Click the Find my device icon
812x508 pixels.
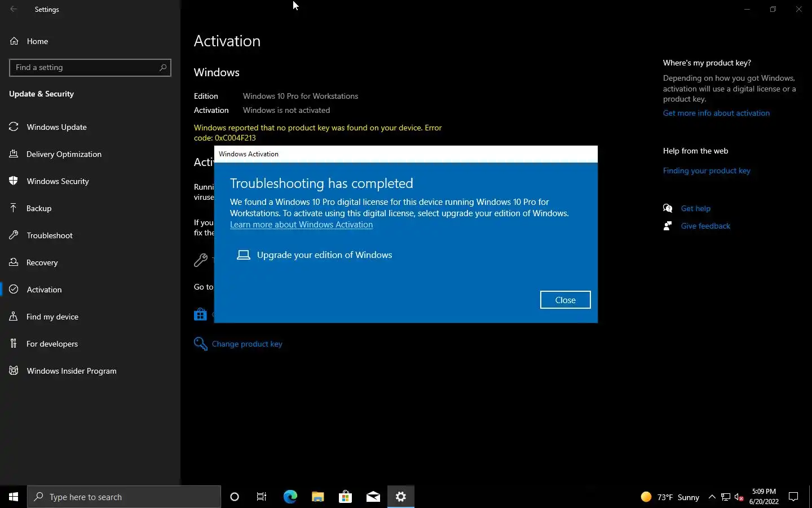click(x=14, y=317)
